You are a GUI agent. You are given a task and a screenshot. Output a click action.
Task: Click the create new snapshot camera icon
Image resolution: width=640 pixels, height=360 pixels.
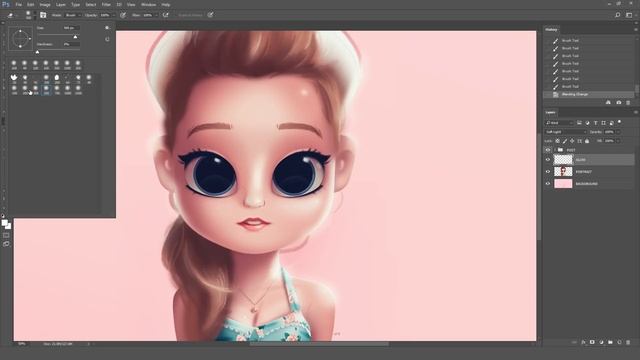tap(619, 102)
